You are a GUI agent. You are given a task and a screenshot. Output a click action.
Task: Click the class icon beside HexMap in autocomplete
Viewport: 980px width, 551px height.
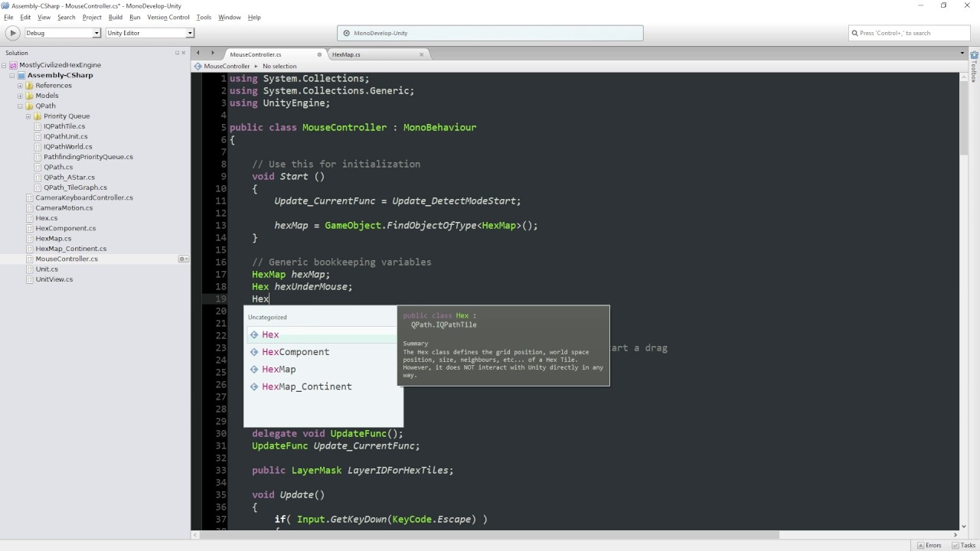pyautogui.click(x=254, y=369)
